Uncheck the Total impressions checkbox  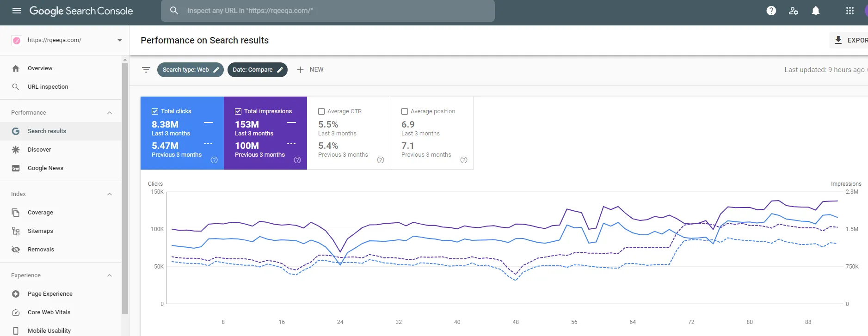(x=238, y=111)
